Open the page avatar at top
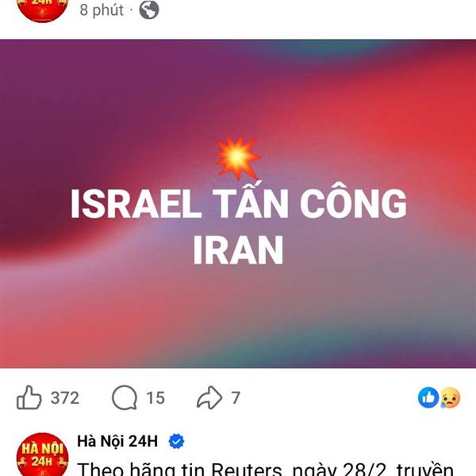This screenshot has height=476, width=476. point(43,10)
